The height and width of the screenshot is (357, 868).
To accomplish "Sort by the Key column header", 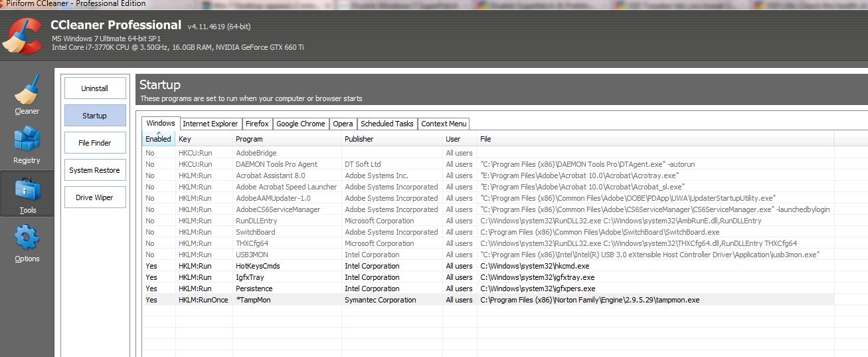I will coord(204,139).
